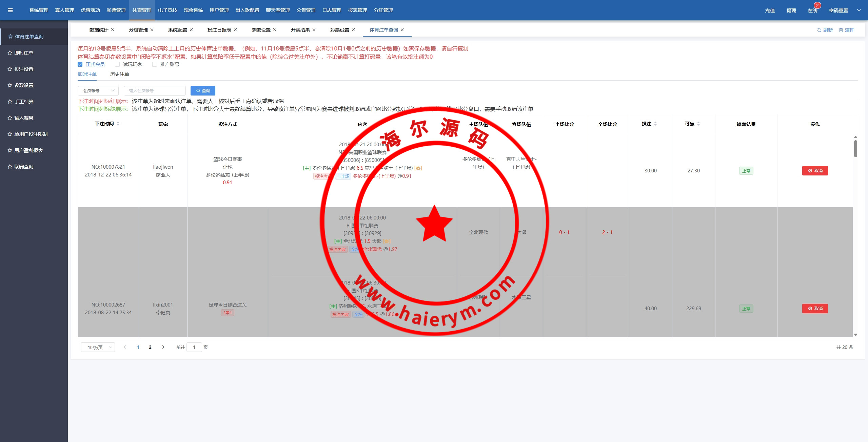Image resolution: width=868 pixels, height=442 pixels.
Task: Open the 彩票管理 top menu
Action: tap(116, 10)
